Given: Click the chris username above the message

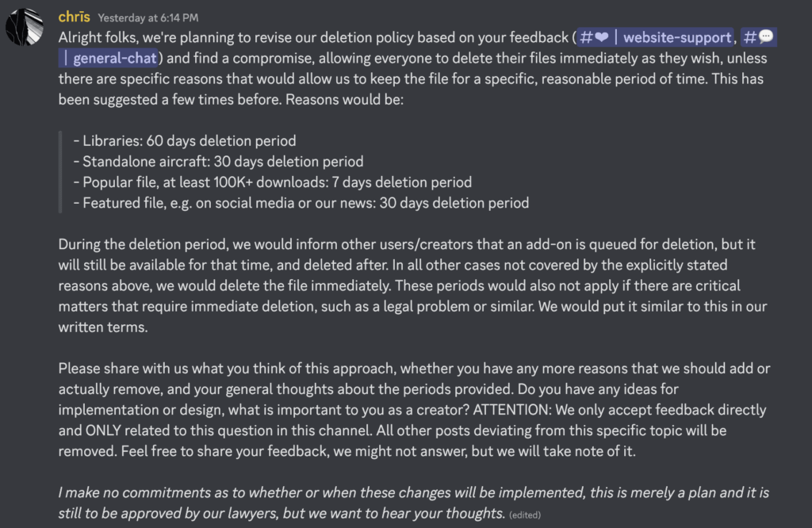Looking at the screenshot, I should click(x=74, y=17).
